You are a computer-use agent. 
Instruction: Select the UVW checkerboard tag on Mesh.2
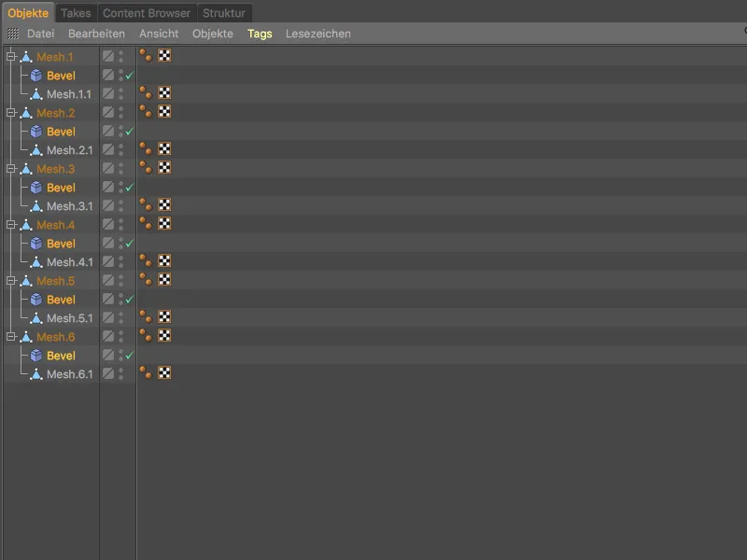[164, 111]
